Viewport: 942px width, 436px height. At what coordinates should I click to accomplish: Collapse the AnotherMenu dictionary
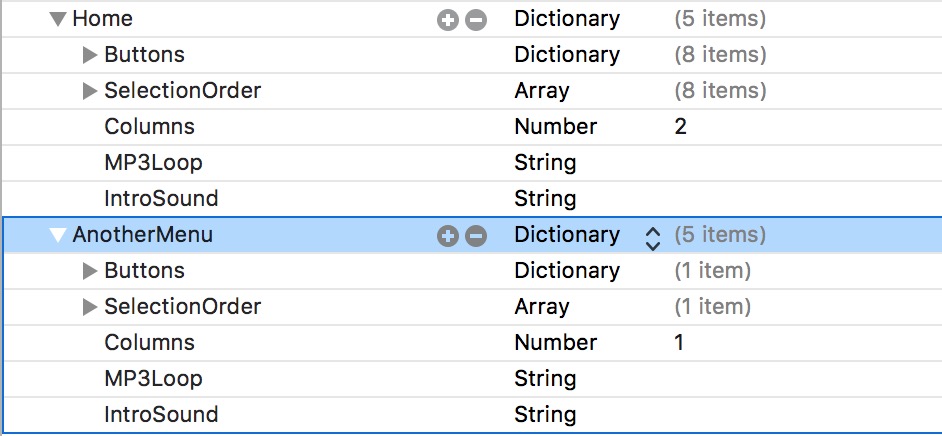click(58, 235)
